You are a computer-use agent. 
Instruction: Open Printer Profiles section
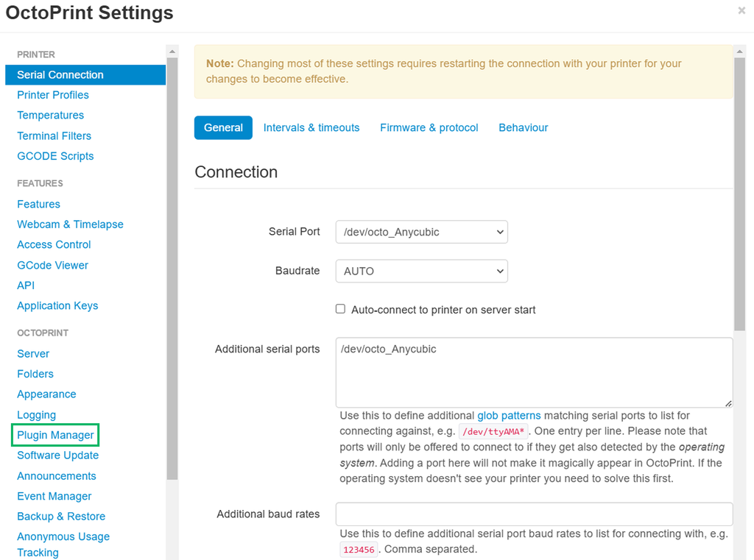point(53,95)
